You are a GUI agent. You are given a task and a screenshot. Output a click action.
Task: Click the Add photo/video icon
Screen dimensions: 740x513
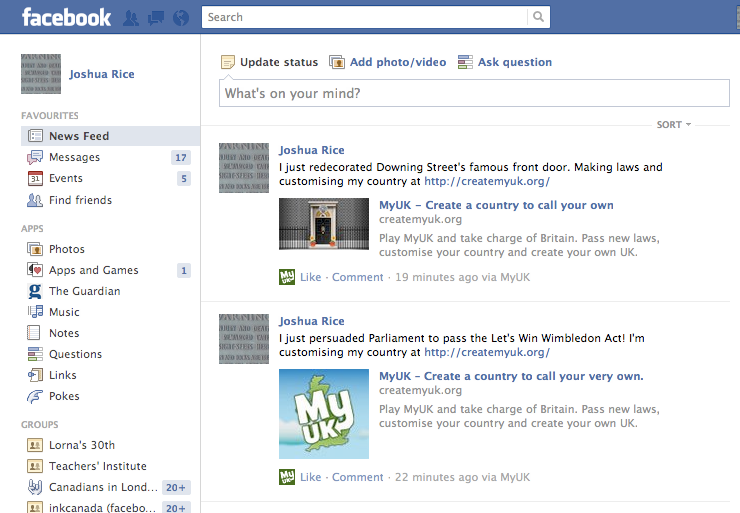(x=336, y=62)
